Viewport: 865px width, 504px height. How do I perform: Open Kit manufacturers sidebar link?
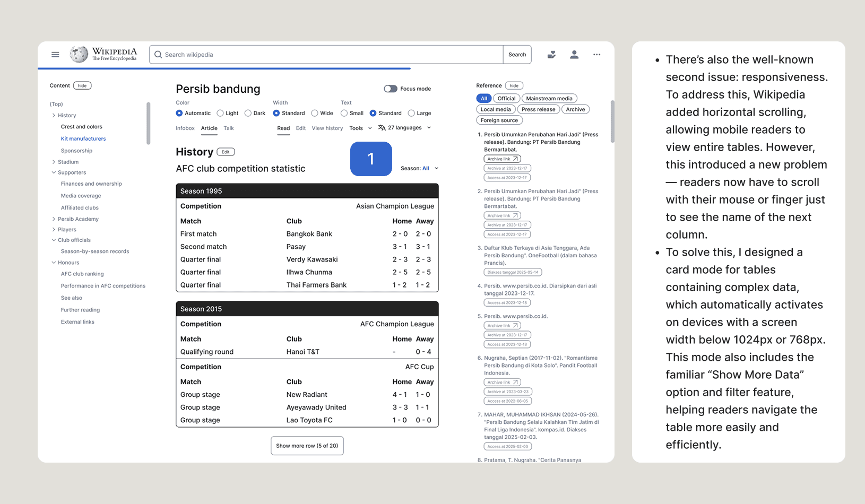tap(83, 138)
